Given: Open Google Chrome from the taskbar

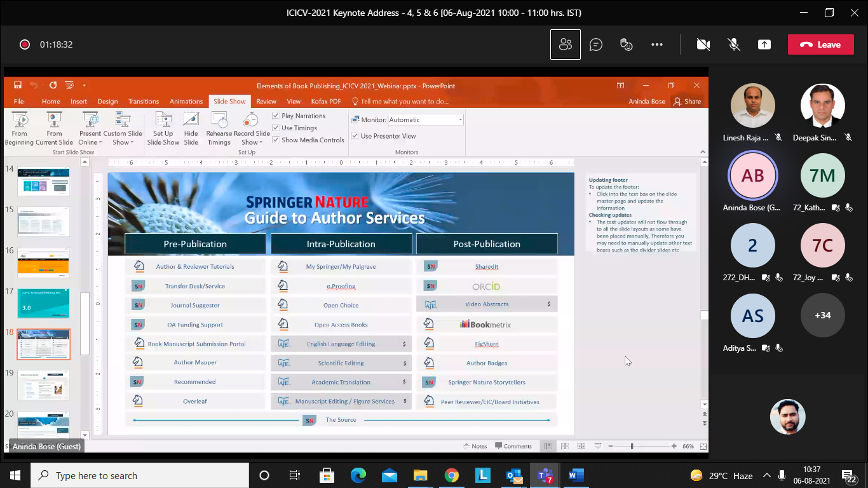Looking at the screenshot, I should (452, 475).
